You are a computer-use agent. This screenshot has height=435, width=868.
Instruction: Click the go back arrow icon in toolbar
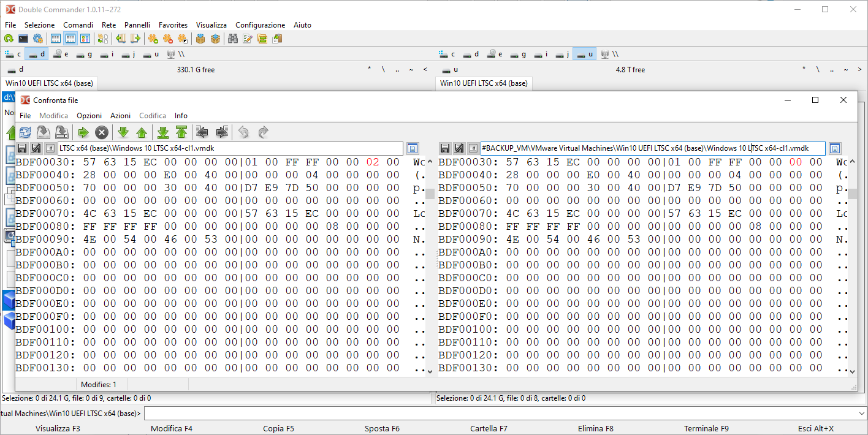pos(121,39)
